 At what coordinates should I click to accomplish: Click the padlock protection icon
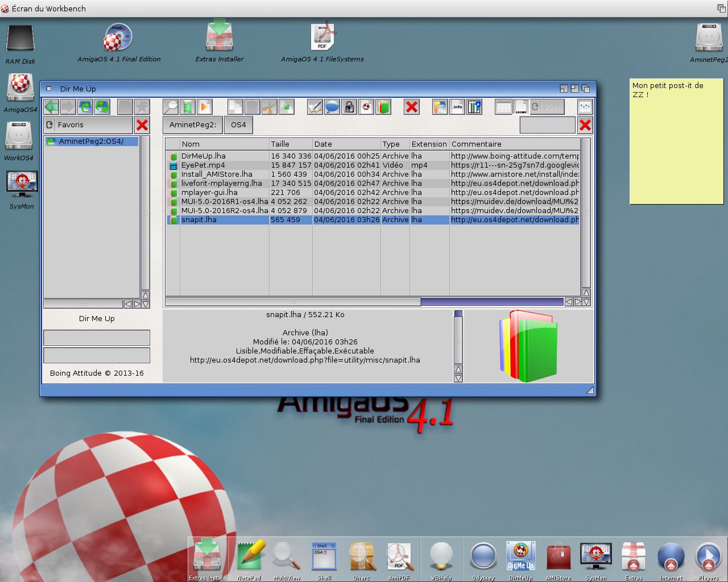[x=349, y=107]
